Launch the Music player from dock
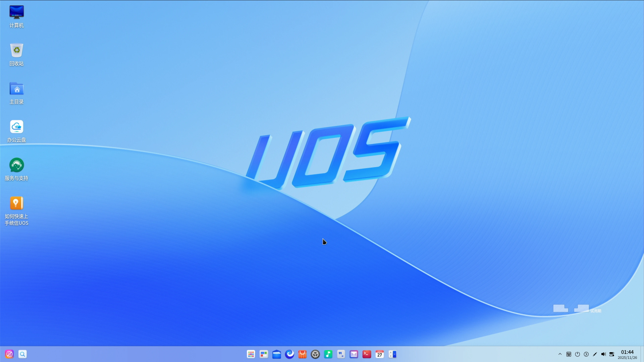The image size is (644, 362). coord(328,354)
